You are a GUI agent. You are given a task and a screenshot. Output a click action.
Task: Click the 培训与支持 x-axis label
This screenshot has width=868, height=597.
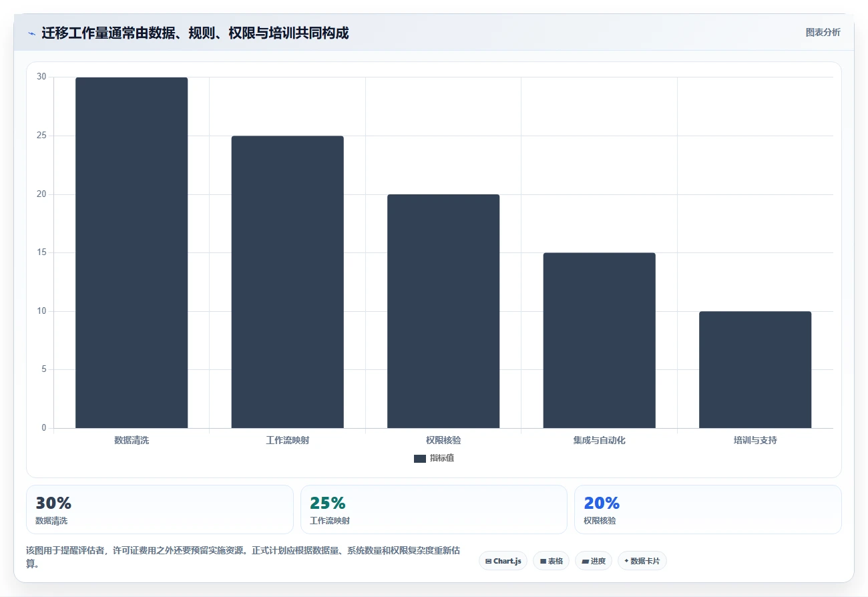click(755, 441)
